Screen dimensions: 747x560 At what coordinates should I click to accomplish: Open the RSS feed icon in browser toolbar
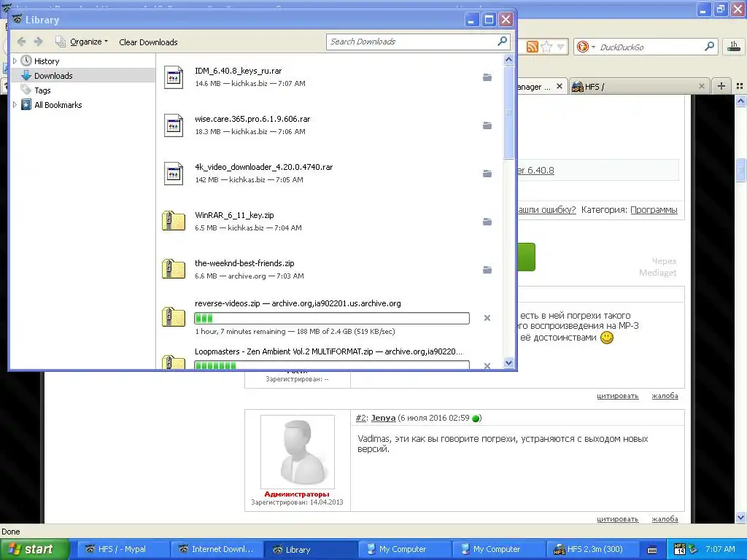click(x=532, y=47)
